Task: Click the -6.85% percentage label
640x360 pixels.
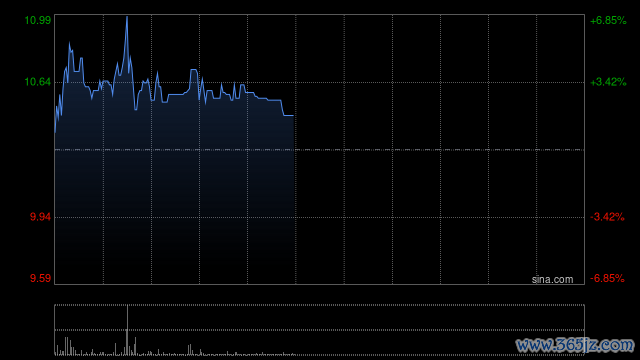Action: tap(607, 278)
